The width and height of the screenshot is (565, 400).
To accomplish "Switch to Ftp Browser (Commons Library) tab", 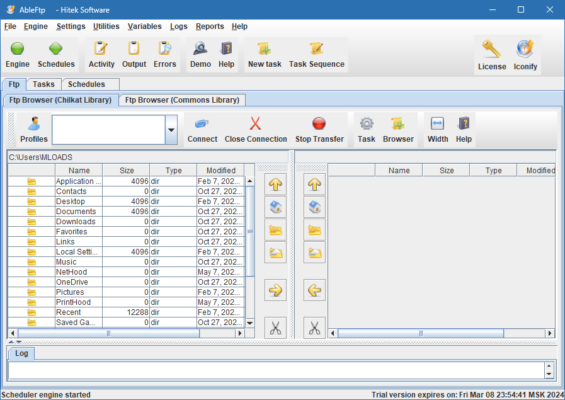I will (x=182, y=100).
